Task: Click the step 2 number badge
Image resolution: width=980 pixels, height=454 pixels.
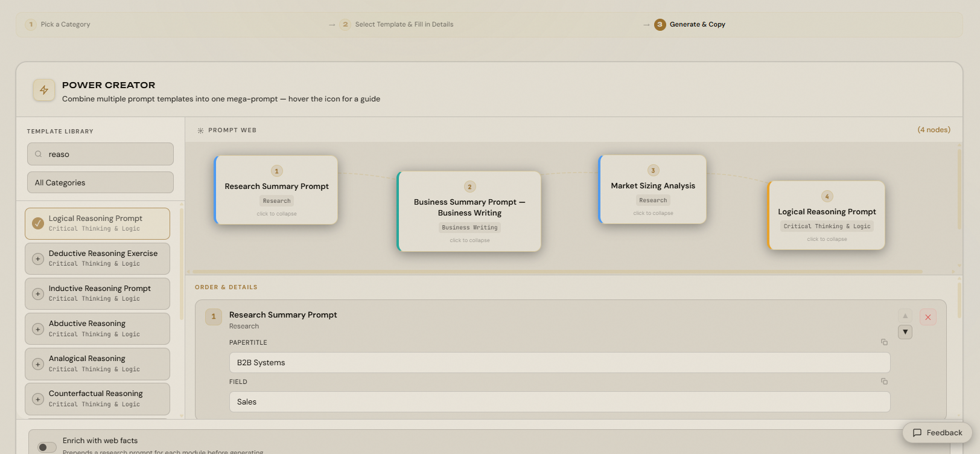Action: (345, 24)
